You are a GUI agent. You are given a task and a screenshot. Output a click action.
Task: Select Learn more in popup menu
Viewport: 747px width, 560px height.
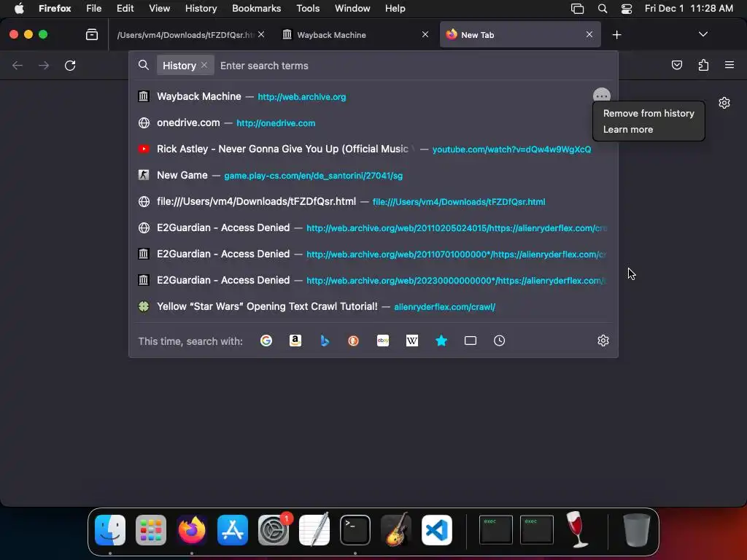(x=628, y=130)
